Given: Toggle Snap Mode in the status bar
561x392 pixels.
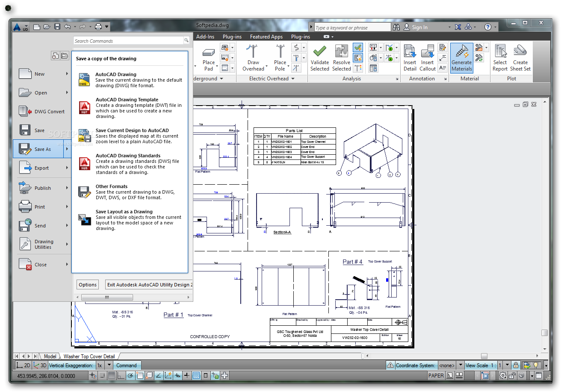Looking at the screenshot, I should (x=102, y=376).
